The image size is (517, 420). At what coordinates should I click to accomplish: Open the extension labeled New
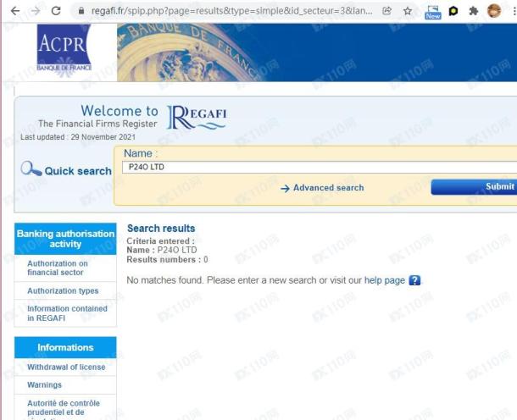click(432, 12)
